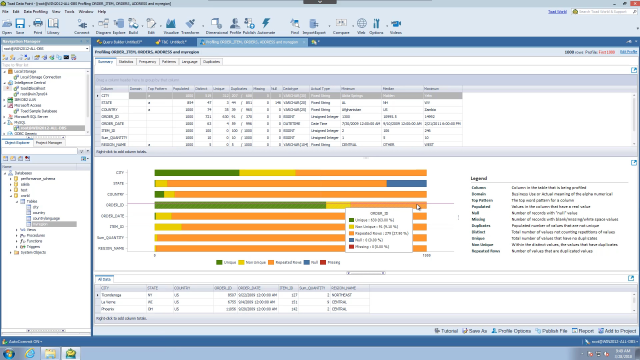Expand the performance_schema database node

click(11, 179)
